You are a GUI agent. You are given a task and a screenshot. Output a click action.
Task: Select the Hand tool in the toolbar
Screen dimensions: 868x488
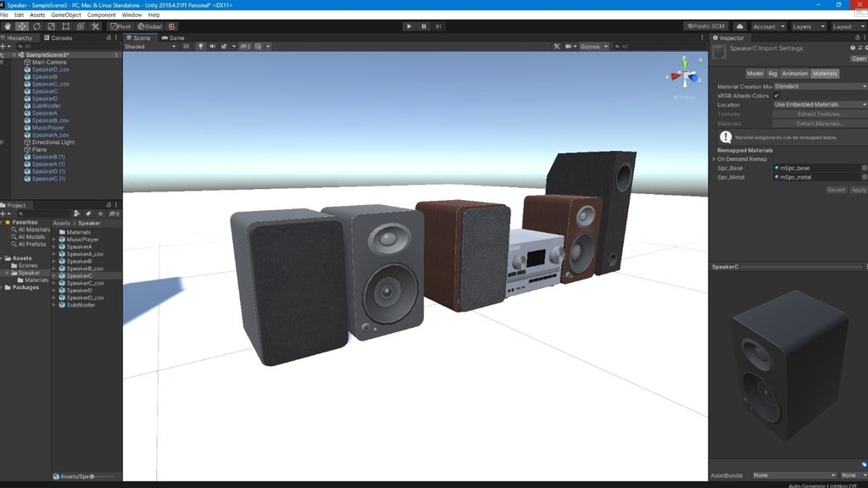(x=7, y=26)
